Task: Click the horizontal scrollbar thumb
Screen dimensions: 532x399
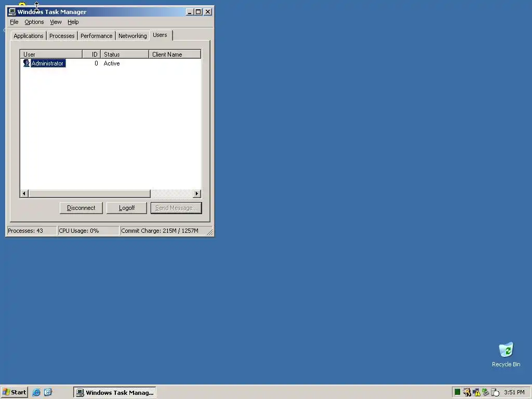Action: [89, 194]
